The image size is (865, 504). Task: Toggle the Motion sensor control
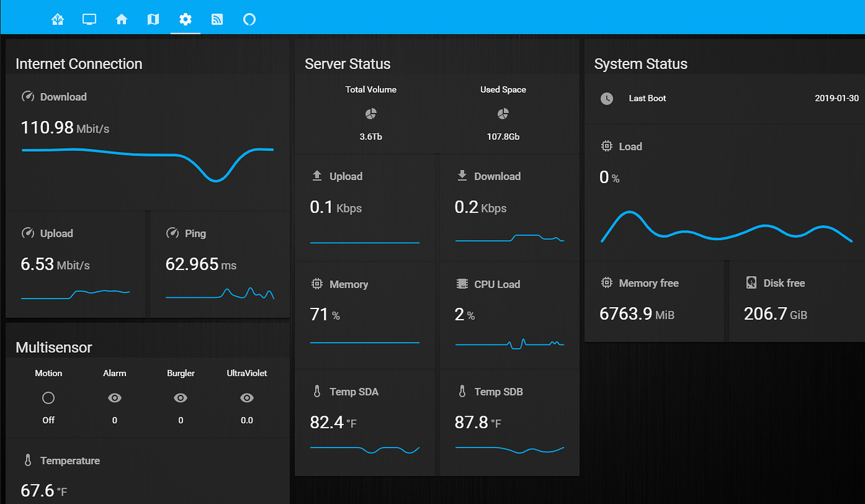(x=48, y=397)
